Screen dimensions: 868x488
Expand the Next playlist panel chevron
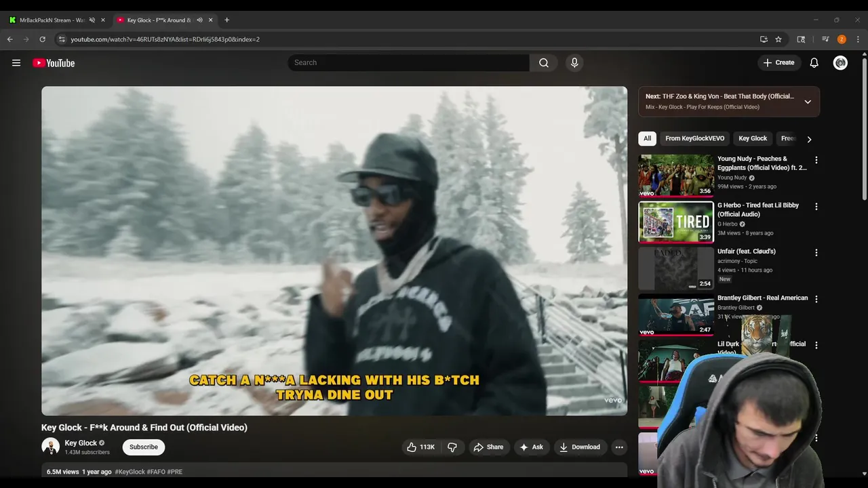click(808, 102)
